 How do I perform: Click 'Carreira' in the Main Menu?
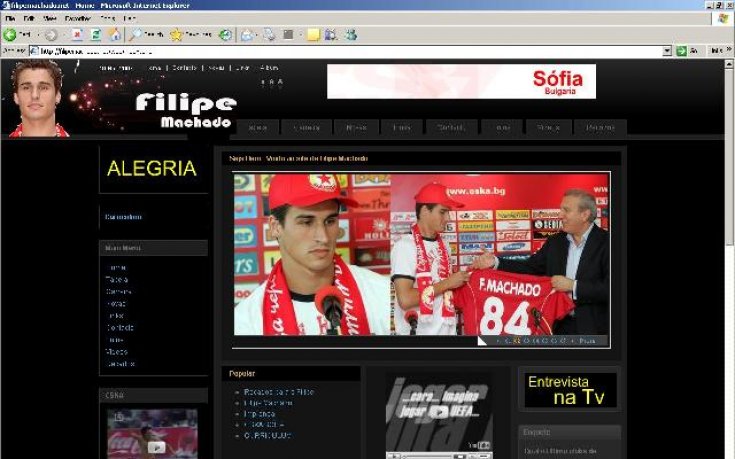point(118,291)
